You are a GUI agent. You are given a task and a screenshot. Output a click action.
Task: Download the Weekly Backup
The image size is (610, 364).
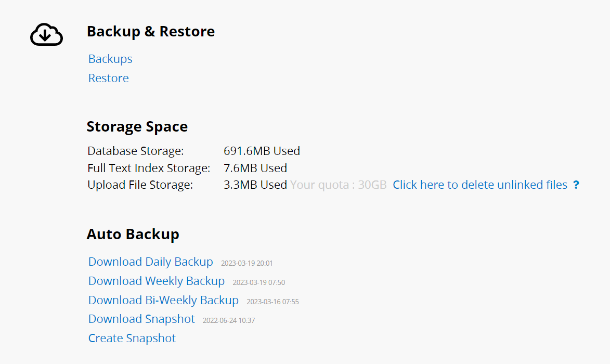(x=157, y=281)
